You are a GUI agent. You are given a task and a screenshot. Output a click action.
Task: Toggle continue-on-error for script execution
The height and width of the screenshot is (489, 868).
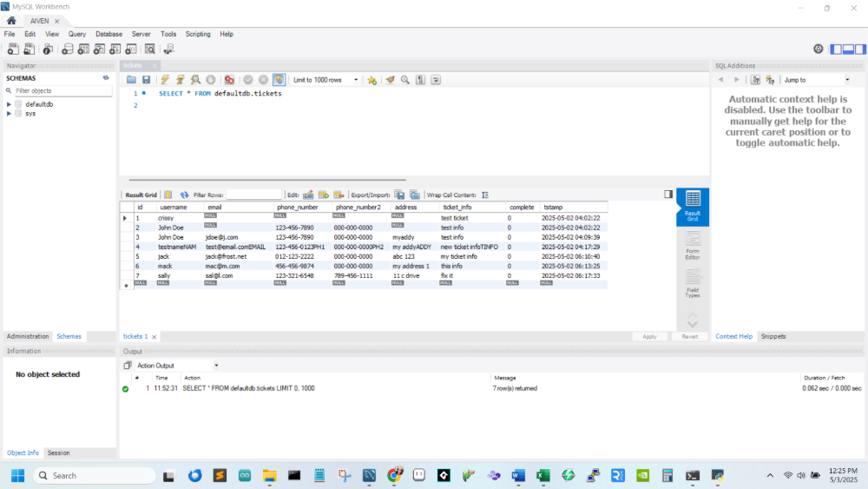point(229,80)
